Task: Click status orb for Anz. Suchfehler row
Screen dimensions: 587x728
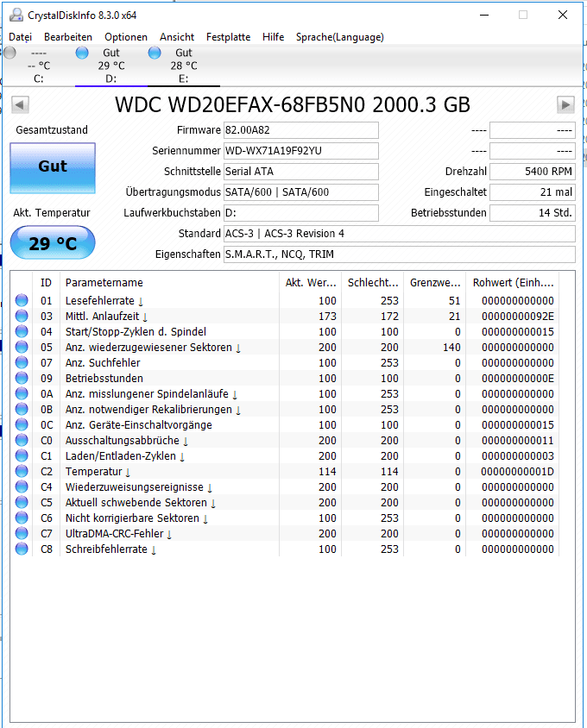Action: click(x=22, y=362)
